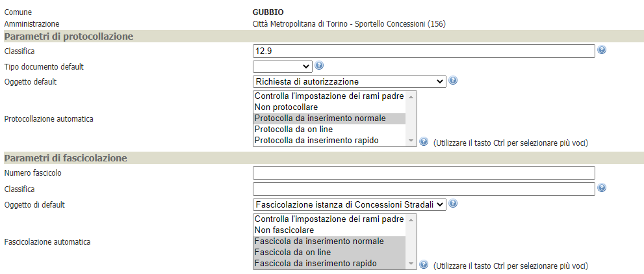Viewport: 644px width, 274px height.
Task: Select 'Protocolla da inserimento rapido' option
Action: [x=316, y=140]
